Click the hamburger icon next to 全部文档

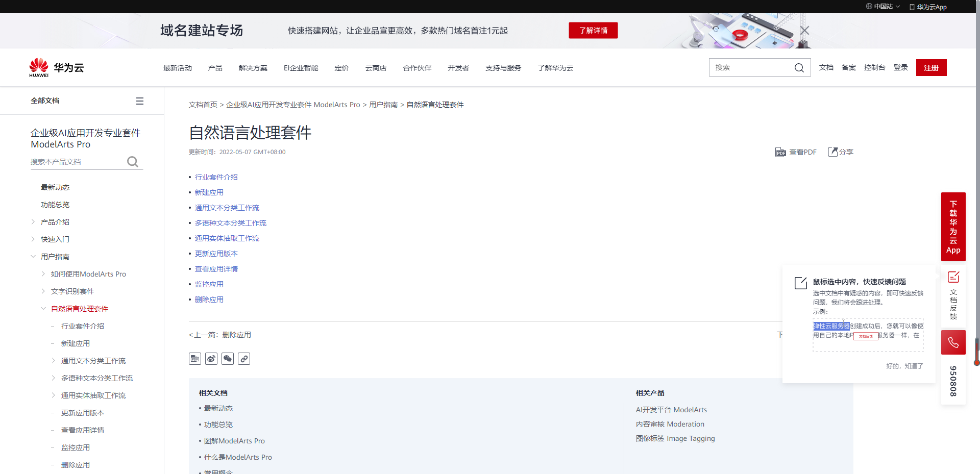[140, 101]
